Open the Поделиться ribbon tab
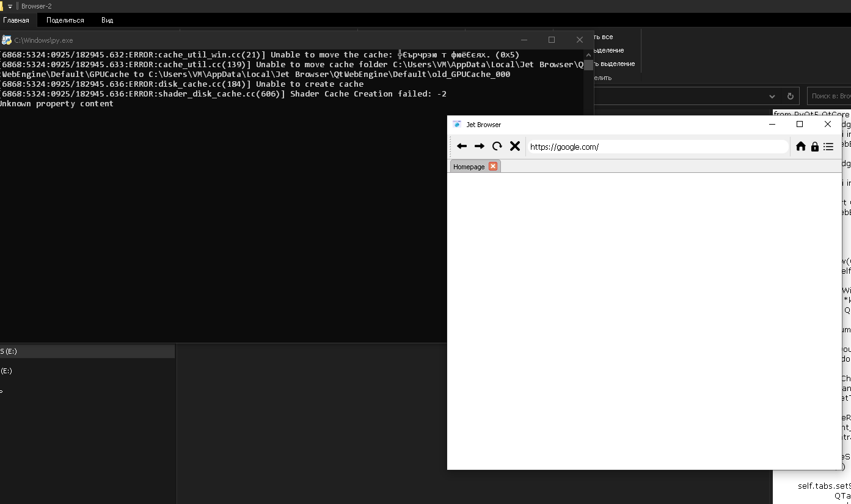Image resolution: width=851 pixels, height=504 pixels. coord(65,20)
